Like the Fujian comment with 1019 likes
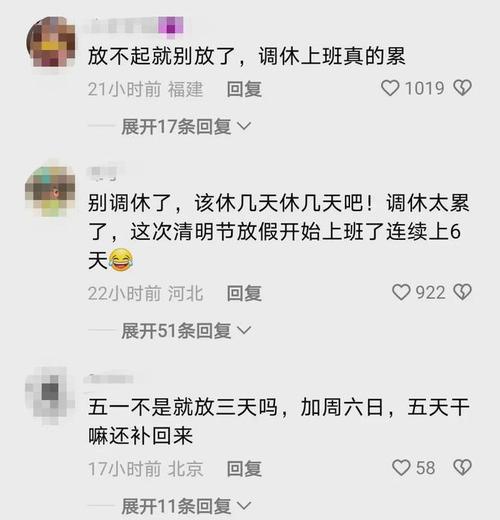This screenshot has width=500, height=520. tap(390, 88)
